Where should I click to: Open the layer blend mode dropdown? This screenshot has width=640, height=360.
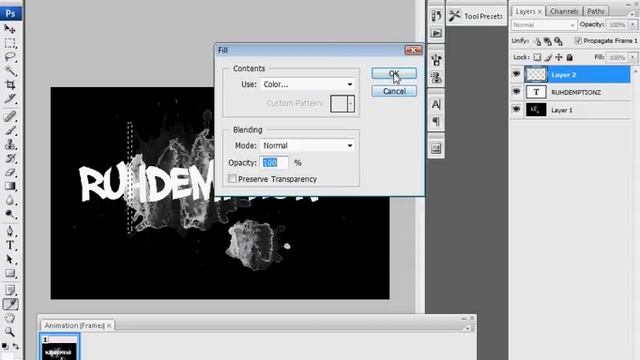click(544, 25)
